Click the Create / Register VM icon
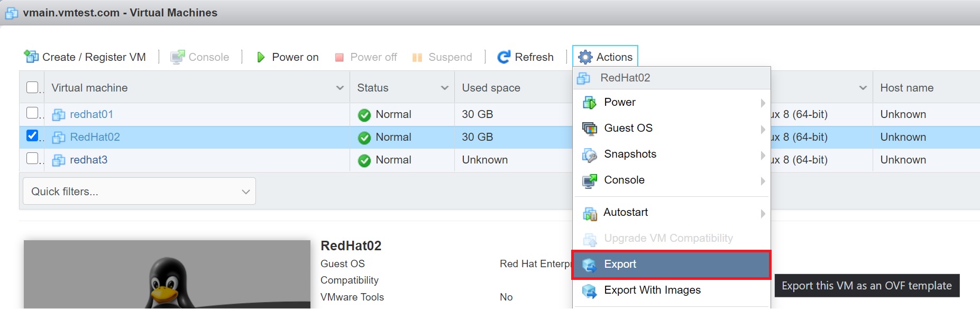Image resolution: width=980 pixels, height=309 pixels. [31, 57]
